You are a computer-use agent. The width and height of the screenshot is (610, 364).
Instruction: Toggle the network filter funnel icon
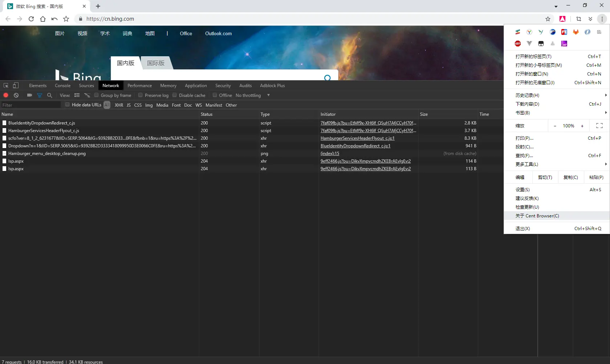[x=40, y=95]
